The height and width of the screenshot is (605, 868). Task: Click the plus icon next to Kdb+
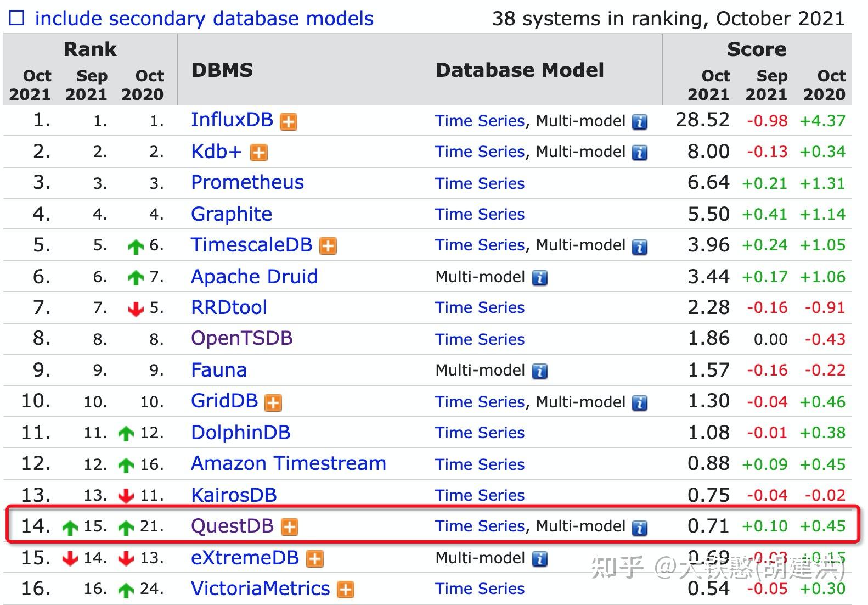click(259, 153)
